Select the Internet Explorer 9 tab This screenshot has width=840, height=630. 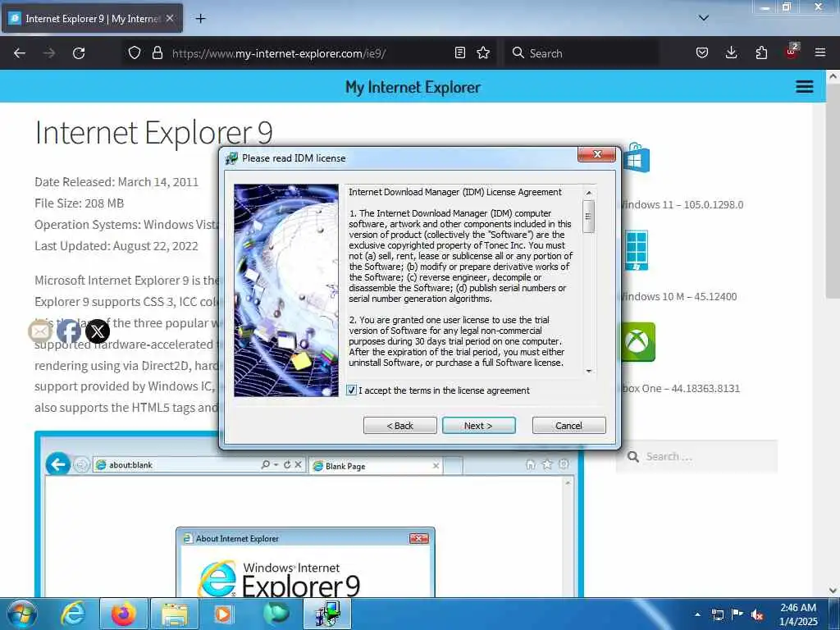pyautogui.click(x=92, y=19)
